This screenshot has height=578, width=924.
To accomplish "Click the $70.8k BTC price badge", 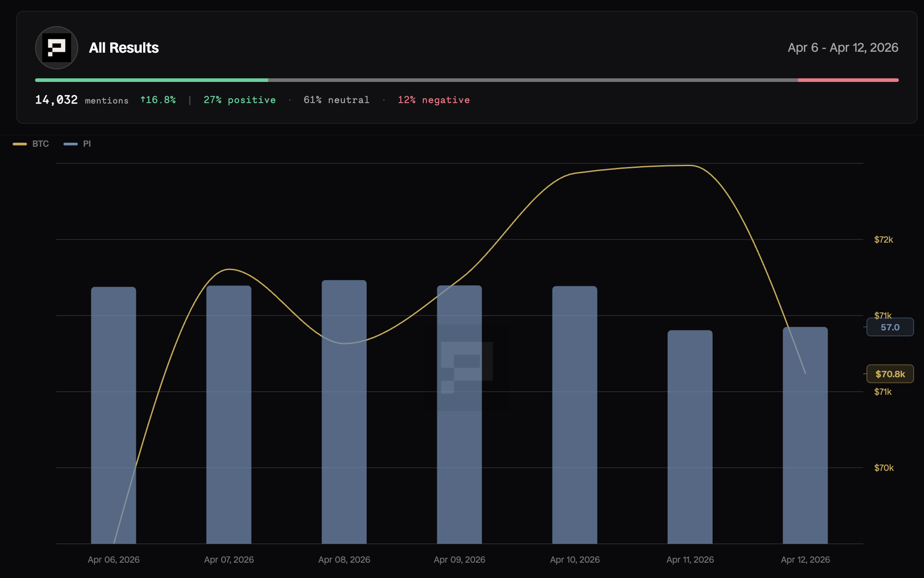I will 890,374.
